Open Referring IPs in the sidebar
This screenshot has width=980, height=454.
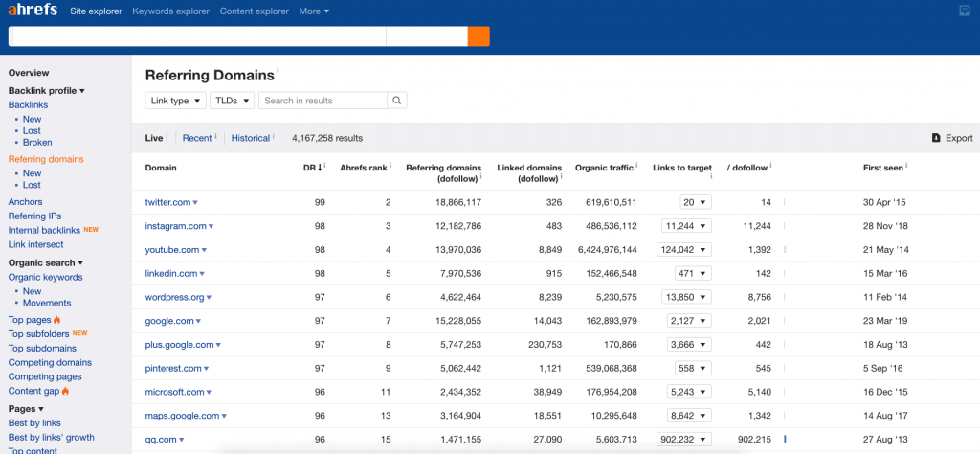(x=35, y=216)
